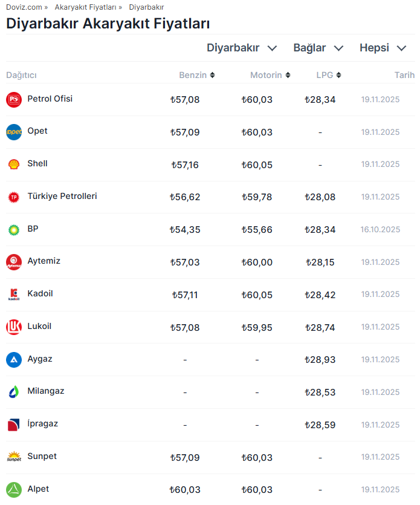Go to Doviz.com breadcrumb link
This screenshot has width=420, height=505.
point(24,7)
